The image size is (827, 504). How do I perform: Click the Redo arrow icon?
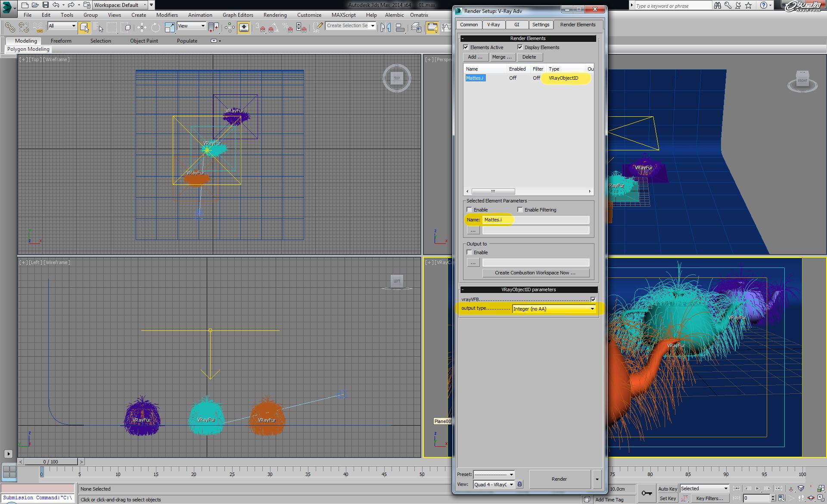71,5
